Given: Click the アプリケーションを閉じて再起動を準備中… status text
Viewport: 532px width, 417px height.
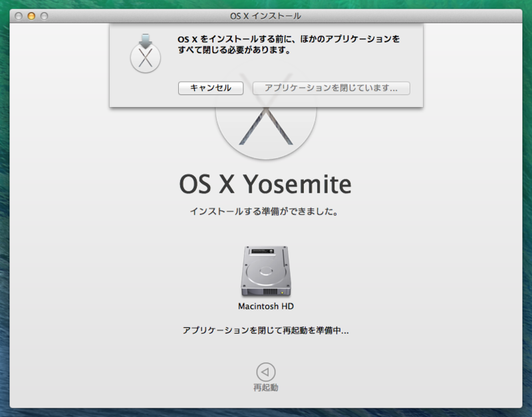Looking at the screenshot, I should tap(265, 331).
